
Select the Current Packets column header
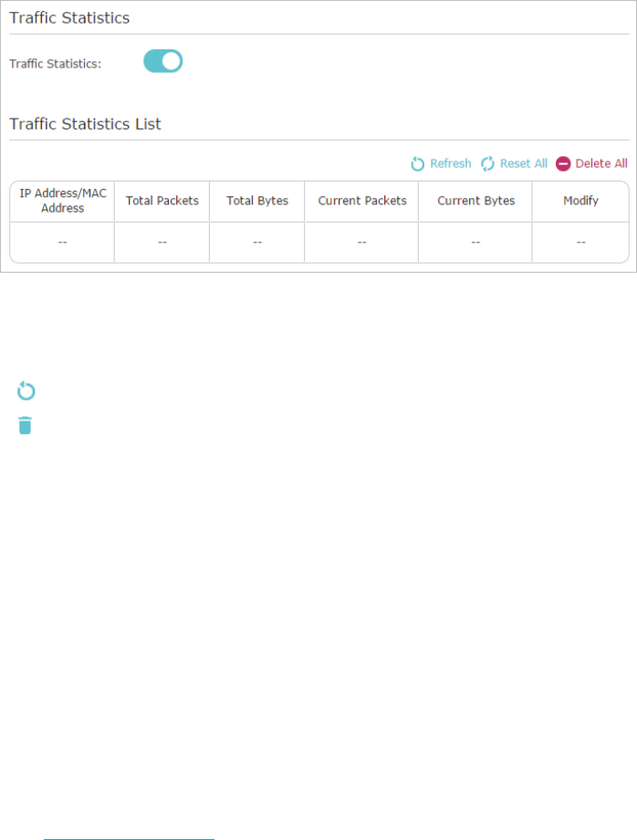pyautogui.click(x=362, y=201)
